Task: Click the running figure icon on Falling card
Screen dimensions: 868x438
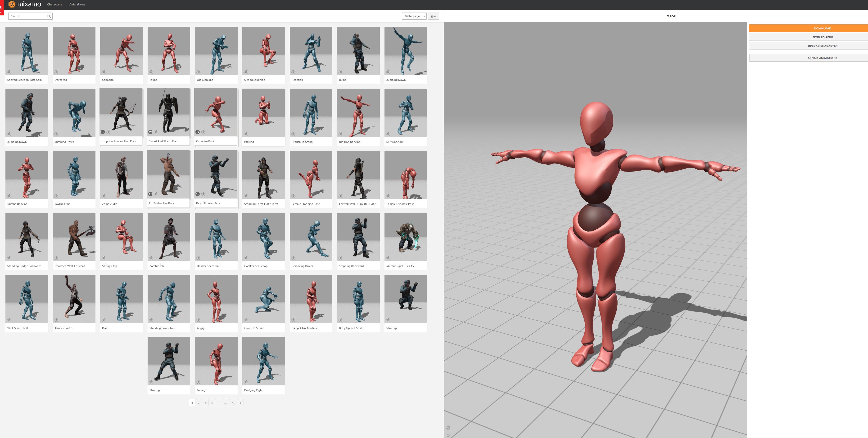Action: click(199, 382)
